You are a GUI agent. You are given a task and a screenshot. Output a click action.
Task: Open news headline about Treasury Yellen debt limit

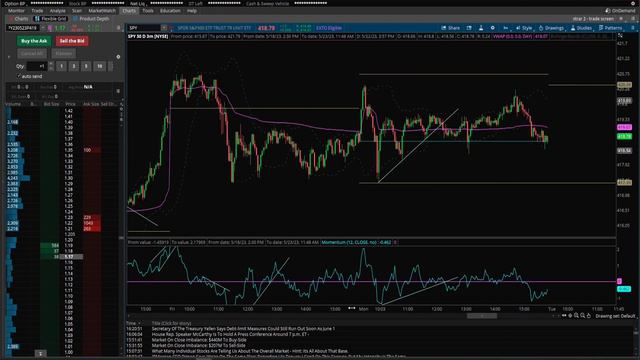click(x=243, y=329)
